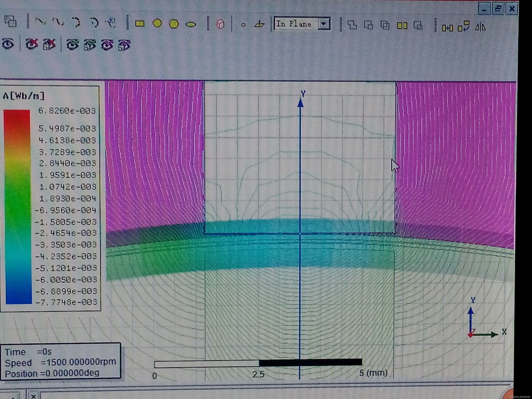Hide selected objects in all views

pos(49,44)
